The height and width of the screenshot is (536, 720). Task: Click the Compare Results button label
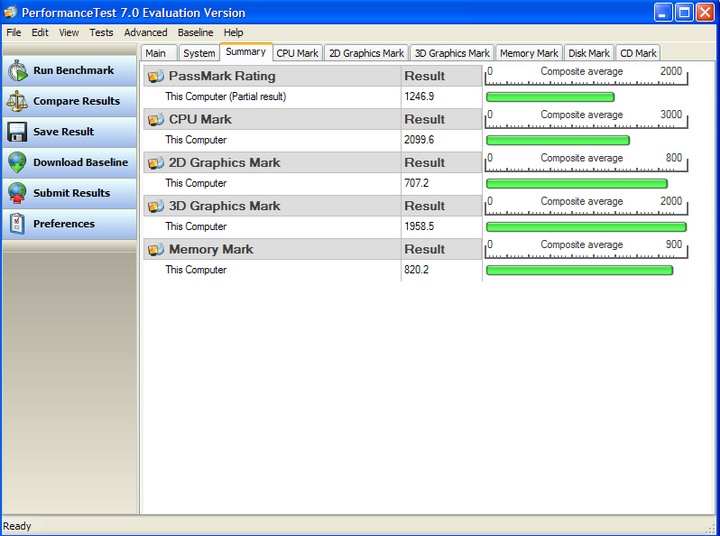click(x=76, y=101)
